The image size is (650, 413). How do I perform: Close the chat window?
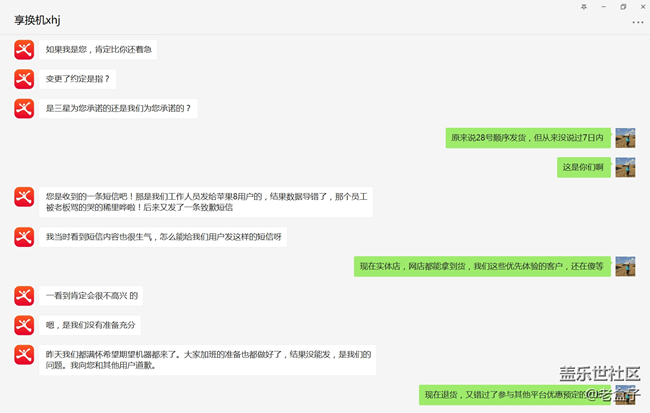click(x=643, y=7)
